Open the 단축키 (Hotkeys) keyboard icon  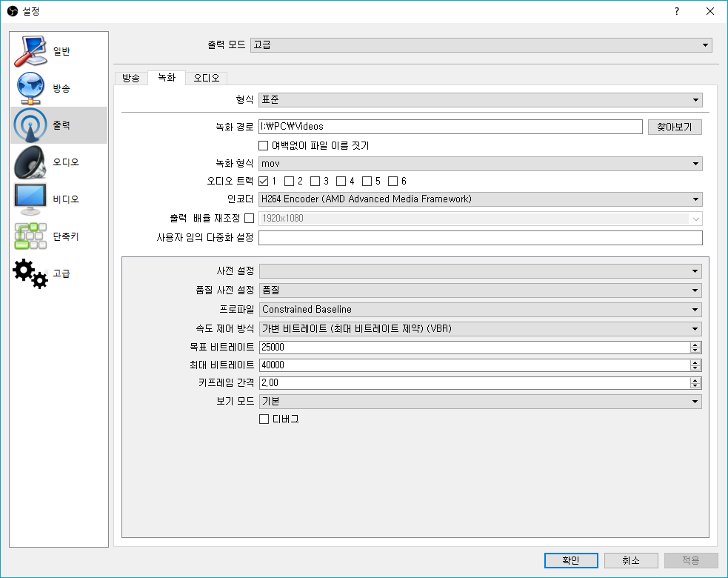(31, 236)
